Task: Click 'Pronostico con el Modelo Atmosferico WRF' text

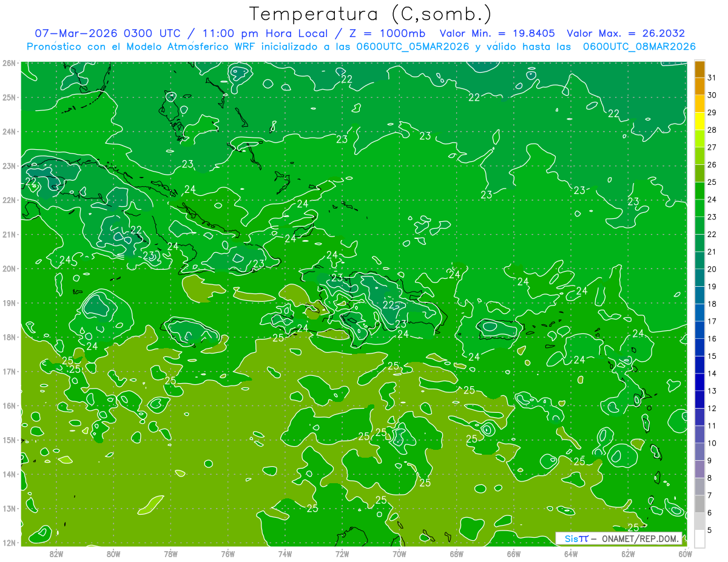Action: pyautogui.click(x=141, y=46)
